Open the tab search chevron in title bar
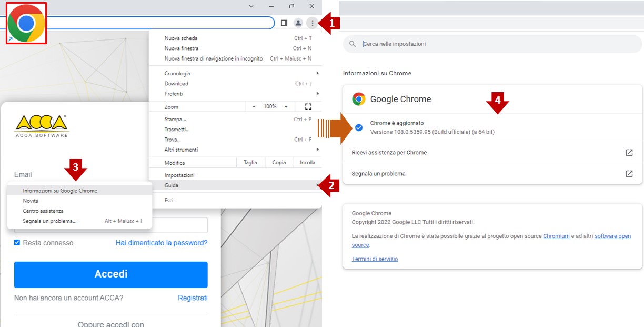 tap(251, 6)
